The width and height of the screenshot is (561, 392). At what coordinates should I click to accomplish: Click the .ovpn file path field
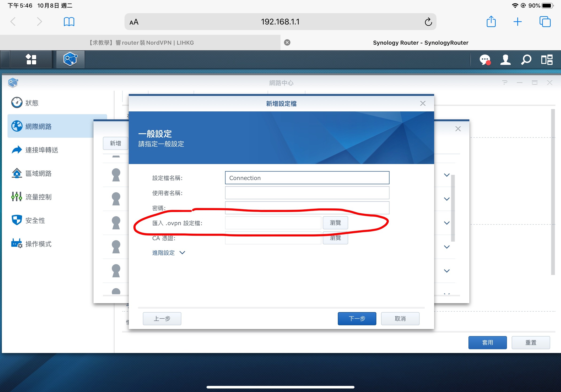[x=273, y=223]
